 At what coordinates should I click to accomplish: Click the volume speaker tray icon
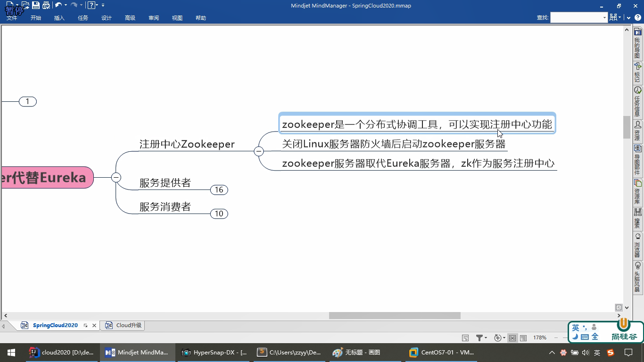coord(586,352)
